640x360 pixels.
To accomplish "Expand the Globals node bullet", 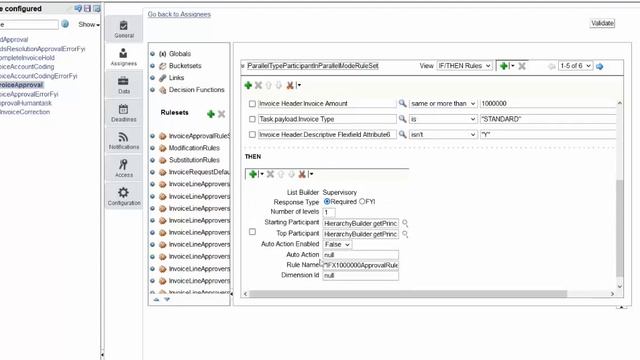I will coord(153,54).
